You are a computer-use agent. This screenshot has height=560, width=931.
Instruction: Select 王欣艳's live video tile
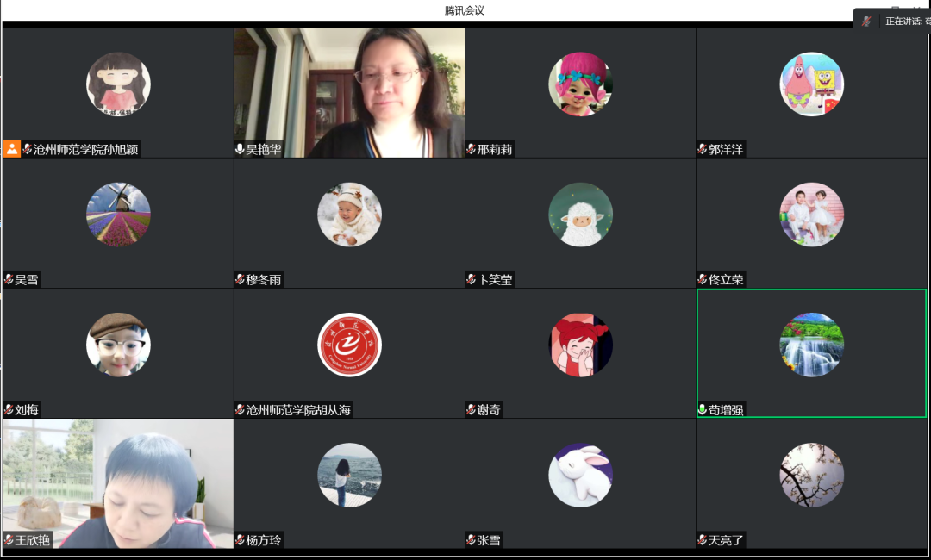[x=118, y=482]
